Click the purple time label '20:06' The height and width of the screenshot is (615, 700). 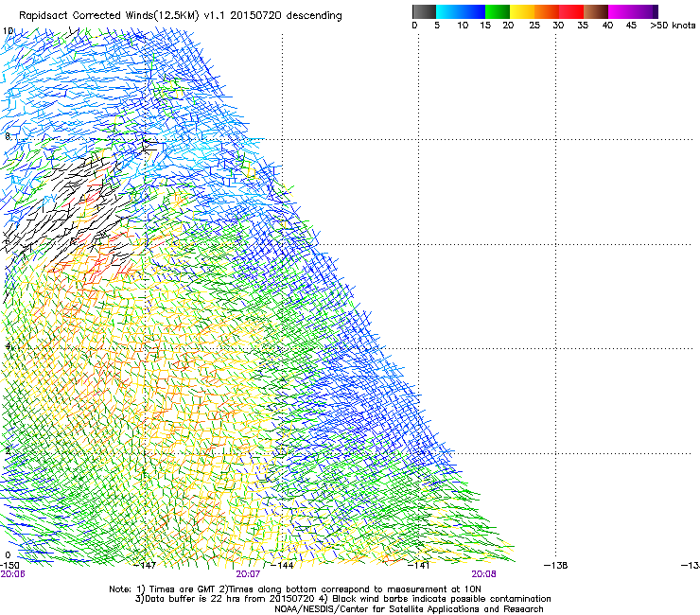(12, 574)
